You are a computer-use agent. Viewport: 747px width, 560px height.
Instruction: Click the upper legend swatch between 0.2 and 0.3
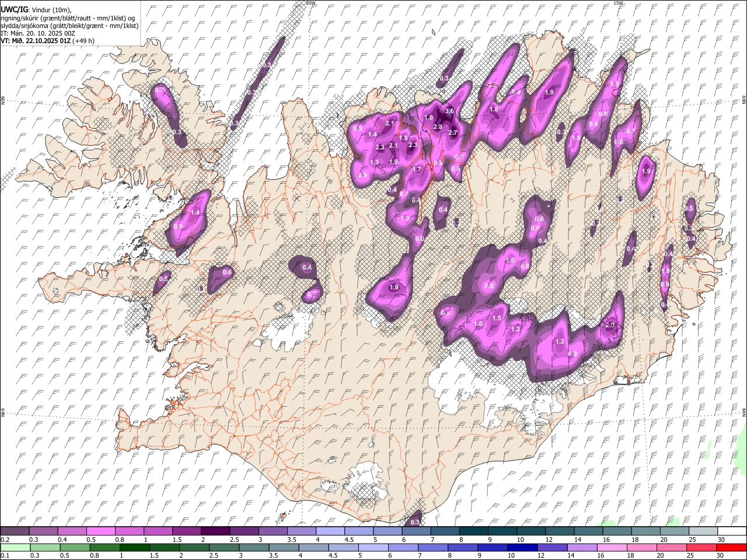tap(15, 531)
